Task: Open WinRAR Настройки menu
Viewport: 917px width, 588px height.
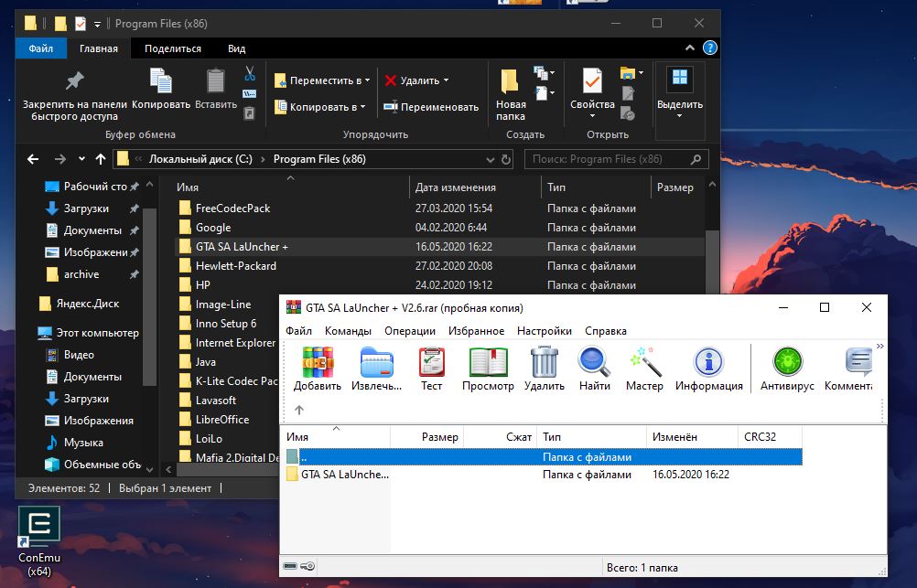Action: tap(545, 331)
